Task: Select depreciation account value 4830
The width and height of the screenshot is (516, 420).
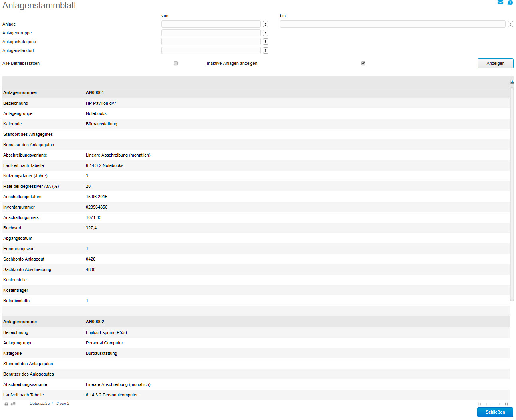Action: (x=91, y=269)
